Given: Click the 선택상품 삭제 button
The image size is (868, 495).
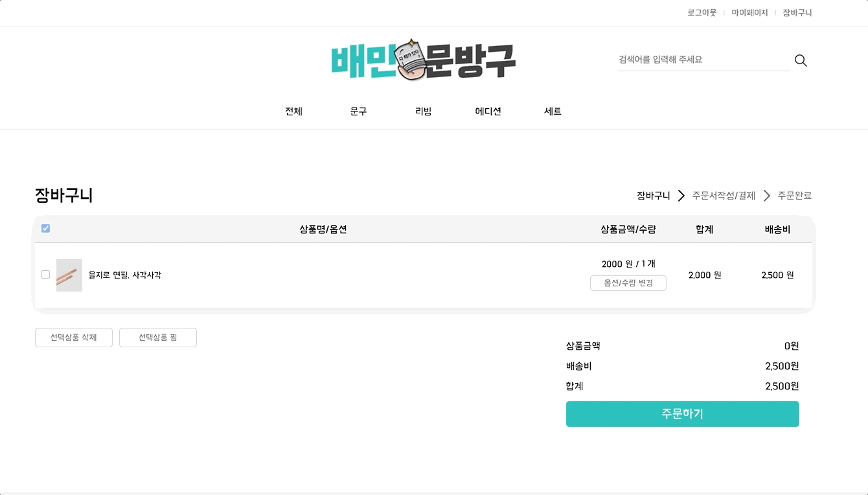Looking at the screenshot, I should (x=74, y=338).
